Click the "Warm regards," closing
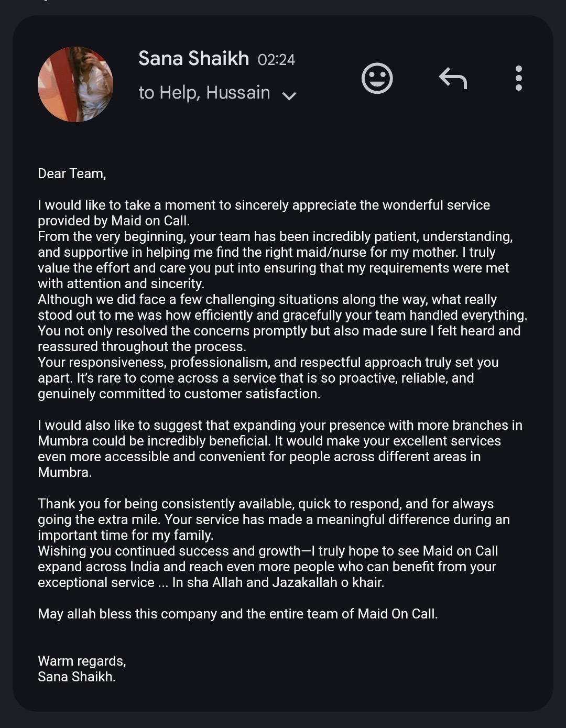566x728 pixels. coord(82,661)
